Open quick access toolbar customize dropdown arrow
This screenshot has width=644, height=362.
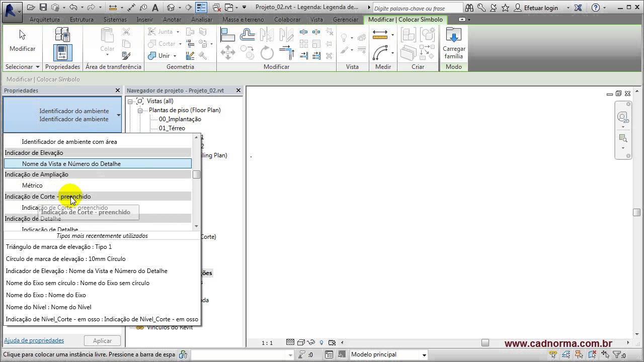pyautogui.click(x=245, y=8)
